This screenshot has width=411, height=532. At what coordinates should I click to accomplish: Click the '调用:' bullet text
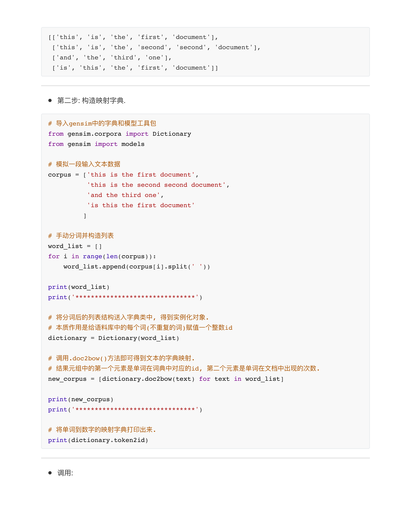click(x=65, y=473)
